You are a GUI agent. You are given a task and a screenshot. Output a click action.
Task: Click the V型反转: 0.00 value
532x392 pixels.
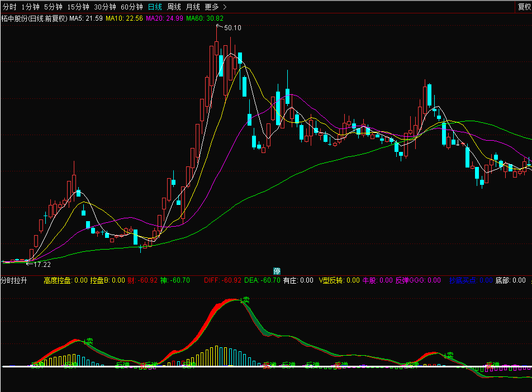(339, 280)
